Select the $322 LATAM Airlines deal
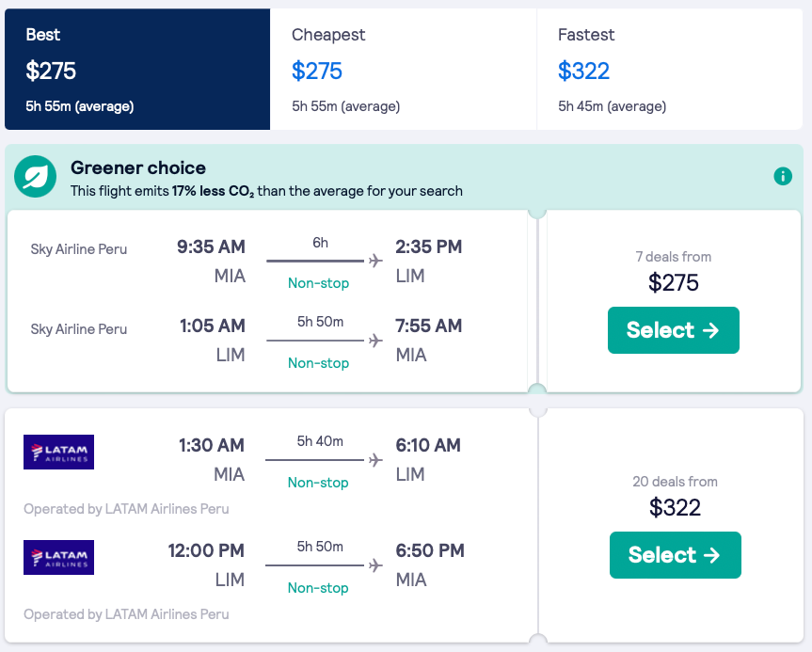Viewport: 812px width, 652px height. coord(675,555)
